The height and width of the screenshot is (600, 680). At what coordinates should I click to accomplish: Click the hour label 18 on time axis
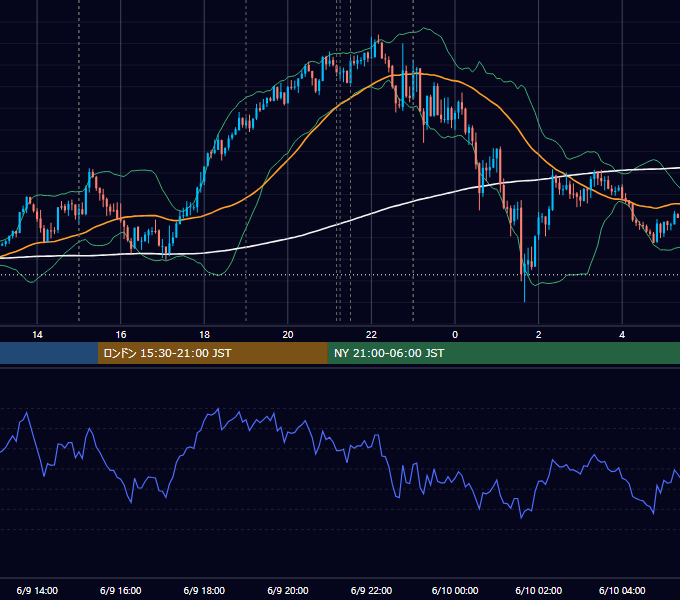pos(204,334)
